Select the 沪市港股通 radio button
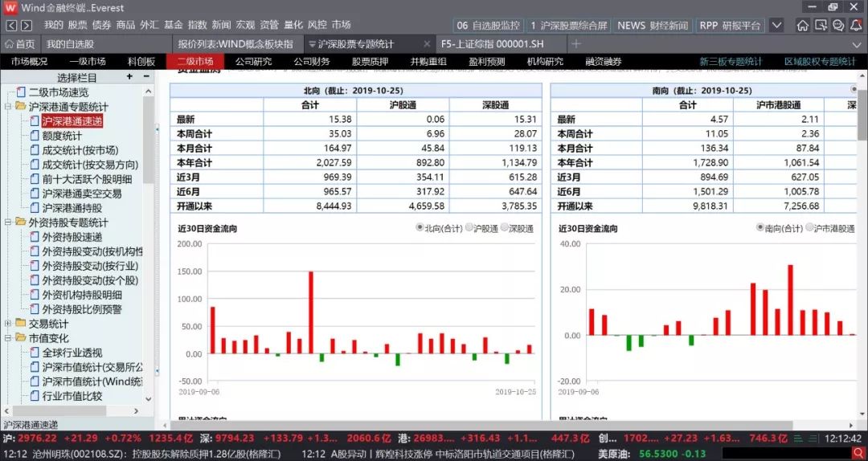 [809, 228]
